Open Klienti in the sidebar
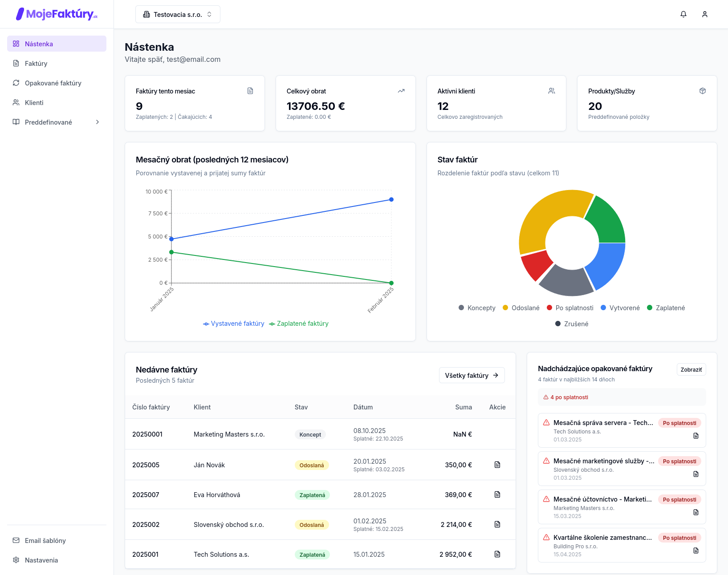Viewport: 728px width, 575px height. (x=34, y=103)
